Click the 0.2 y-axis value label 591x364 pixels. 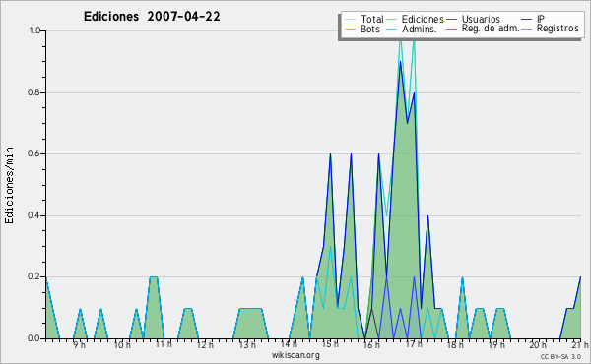[33, 277]
